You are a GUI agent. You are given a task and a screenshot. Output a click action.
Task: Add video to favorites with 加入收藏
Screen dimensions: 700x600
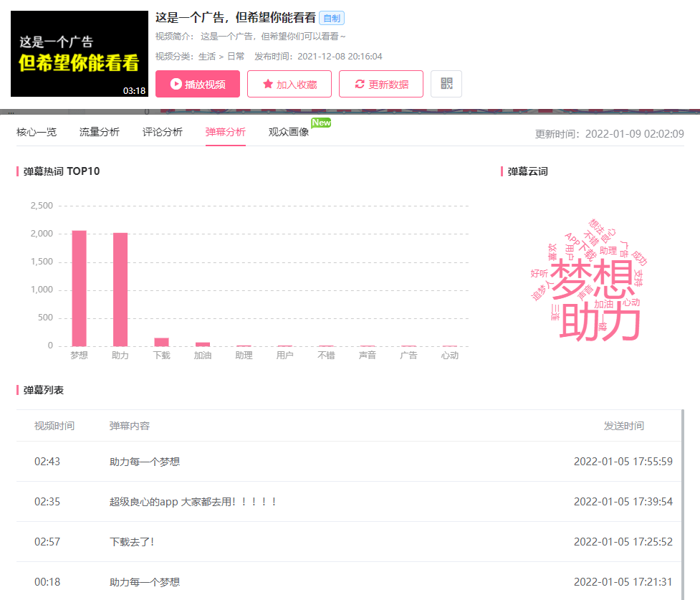coord(289,84)
